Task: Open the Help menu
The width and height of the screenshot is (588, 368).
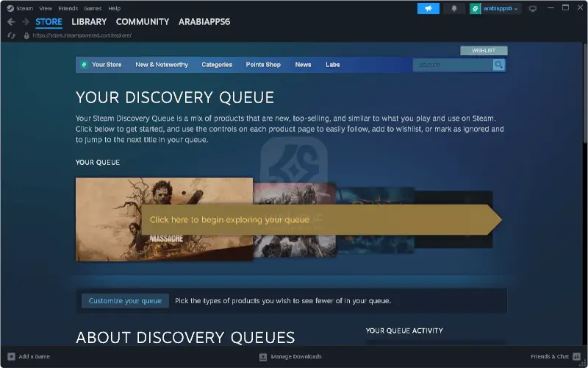Action: [115, 8]
